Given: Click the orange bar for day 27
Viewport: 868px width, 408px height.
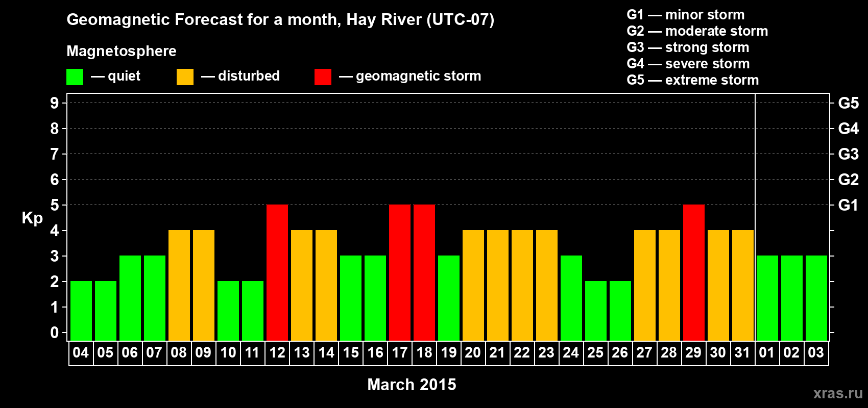Looking at the screenshot, I should (x=645, y=285).
